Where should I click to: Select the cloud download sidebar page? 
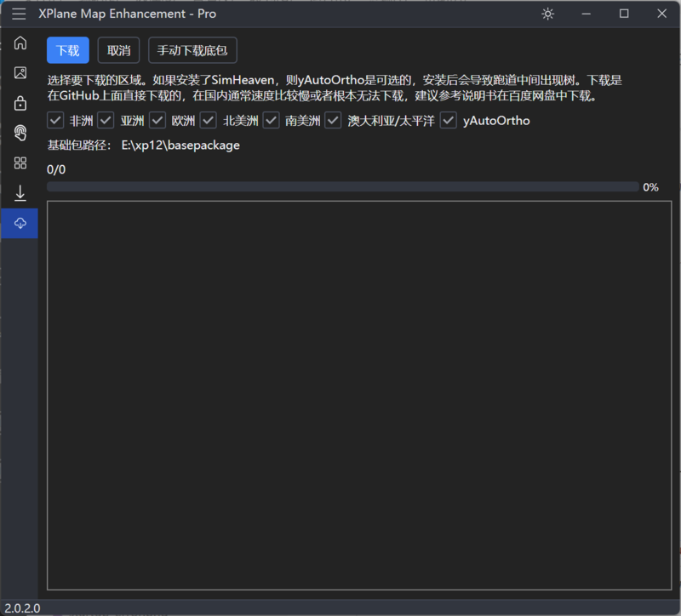tap(20, 223)
